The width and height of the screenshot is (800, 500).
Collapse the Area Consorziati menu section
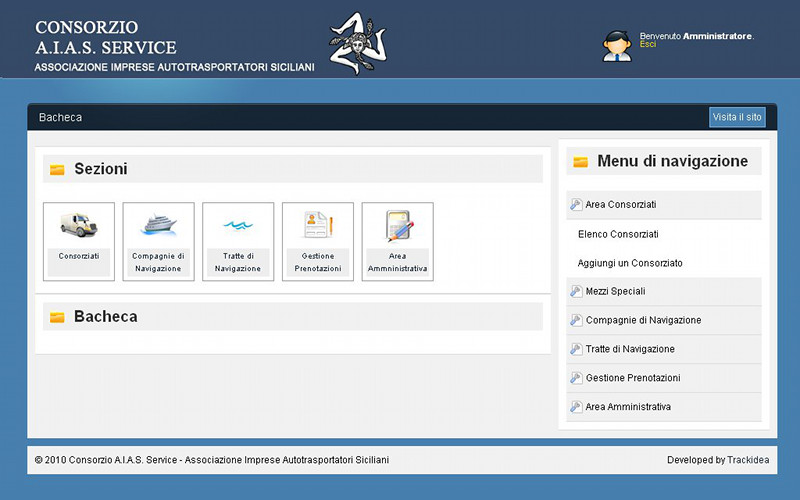pos(664,205)
